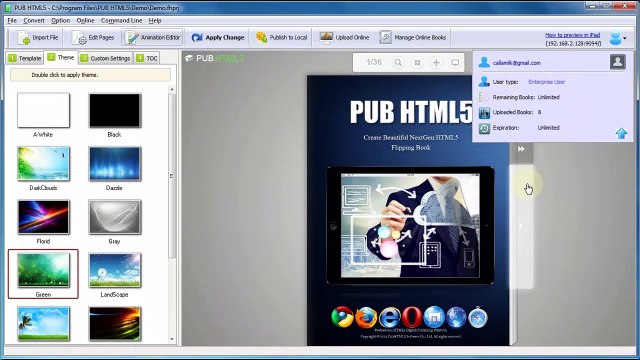The image size is (640, 360).
Task: Launch the Animation Editor
Action: pyautogui.click(x=153, y=38)
